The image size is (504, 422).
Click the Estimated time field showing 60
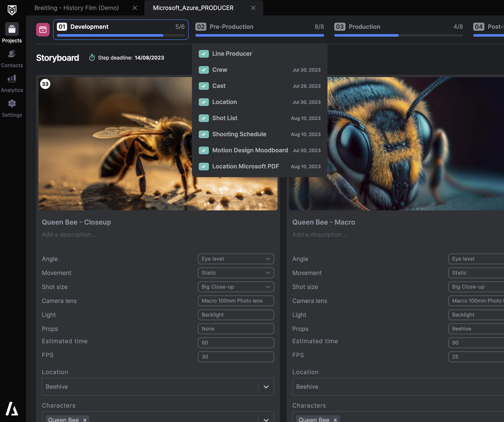[236, 343]
